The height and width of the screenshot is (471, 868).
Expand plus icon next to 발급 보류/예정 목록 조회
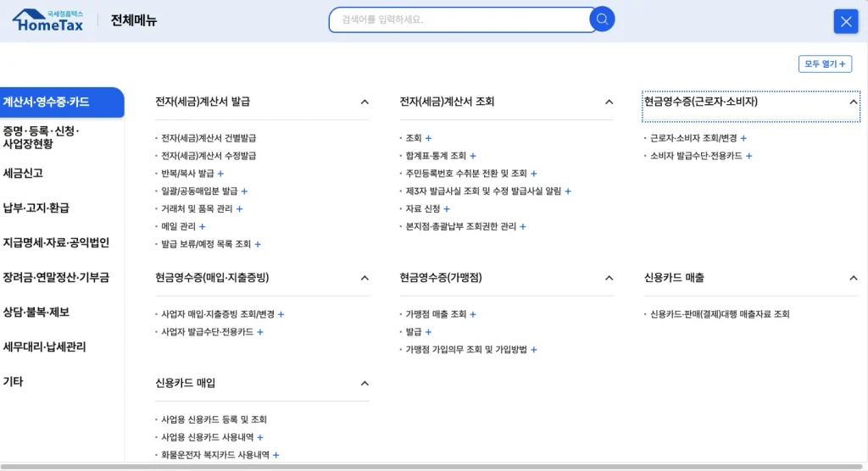click(x=258, y=244)
